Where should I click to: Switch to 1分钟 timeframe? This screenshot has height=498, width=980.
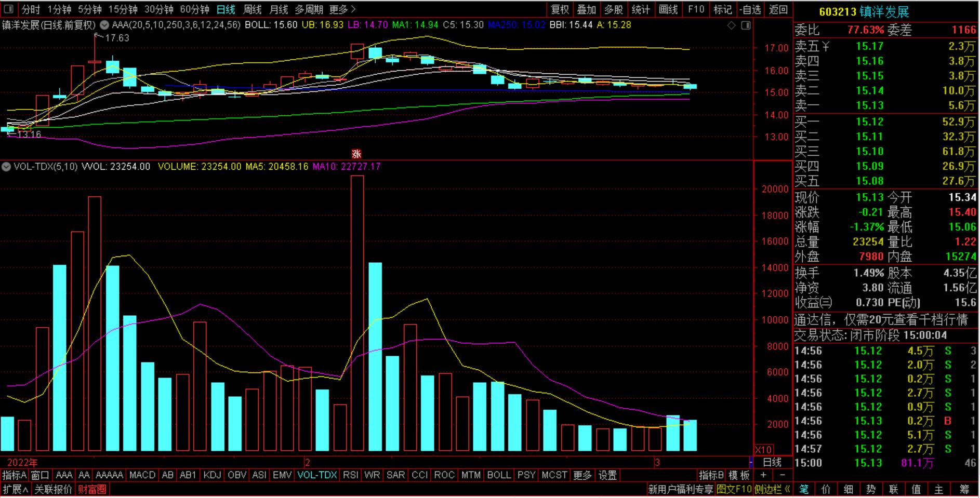pyautogui.click(x=59, y=9)
